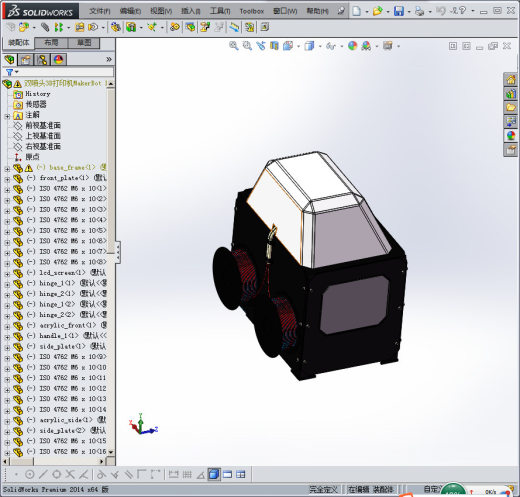This screenshot has width=520, height=497.
Task: Open the DisplayManager tab icon
Action: click(x=59, y=60)
